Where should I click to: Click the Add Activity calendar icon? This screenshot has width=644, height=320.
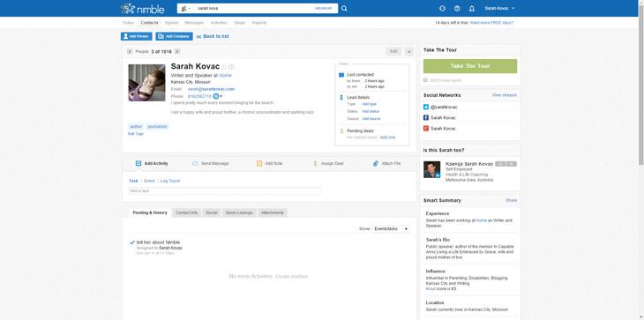pos(139,164)
